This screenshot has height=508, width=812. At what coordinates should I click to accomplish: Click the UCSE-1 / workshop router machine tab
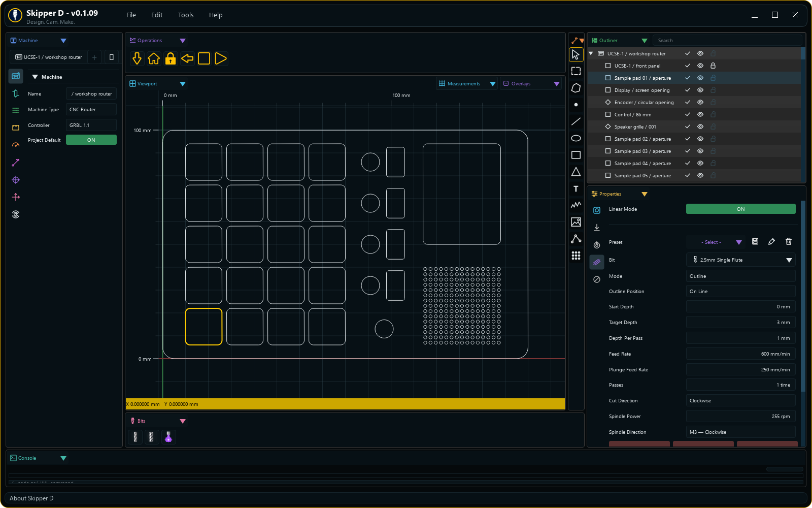[49, 57]
